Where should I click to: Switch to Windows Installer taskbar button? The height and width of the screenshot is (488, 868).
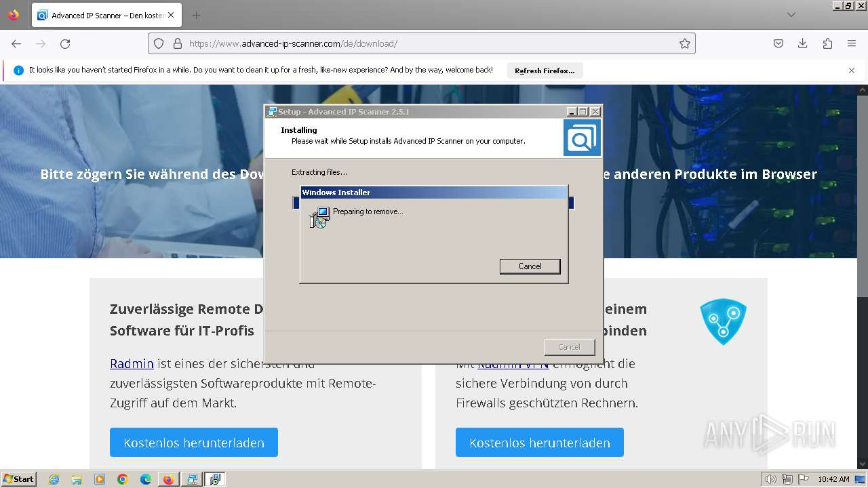(x=215, y=479)
